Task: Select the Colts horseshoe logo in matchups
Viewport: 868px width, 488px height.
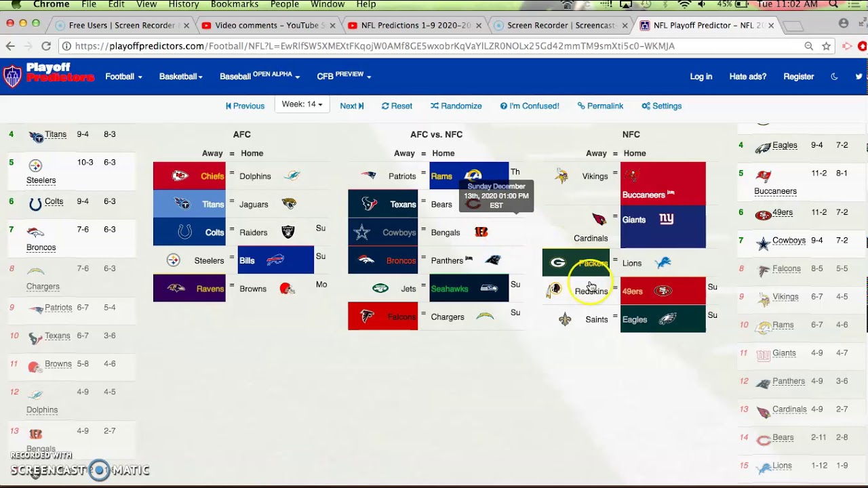Action: 184,232
